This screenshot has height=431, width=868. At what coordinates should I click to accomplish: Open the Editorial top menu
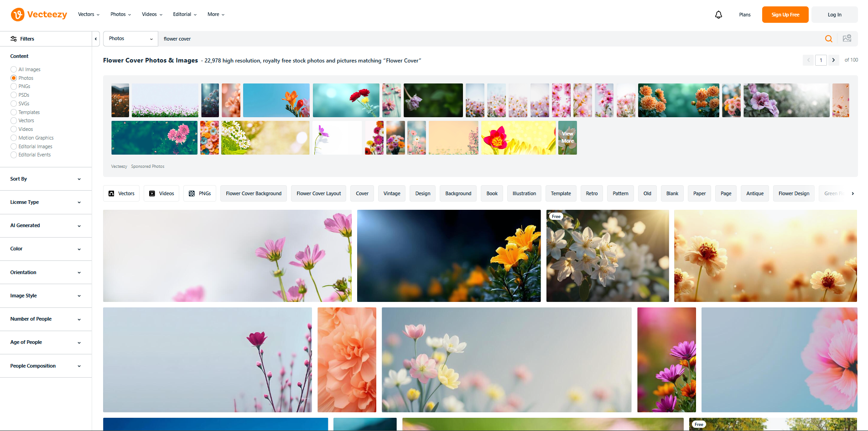point(185,15)
